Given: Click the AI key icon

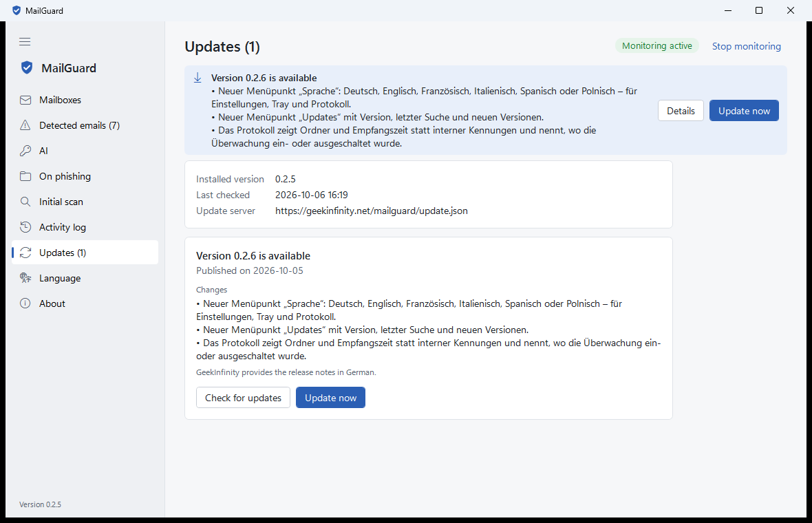Looking at the screenshot, I should click(x=25, y=151).
